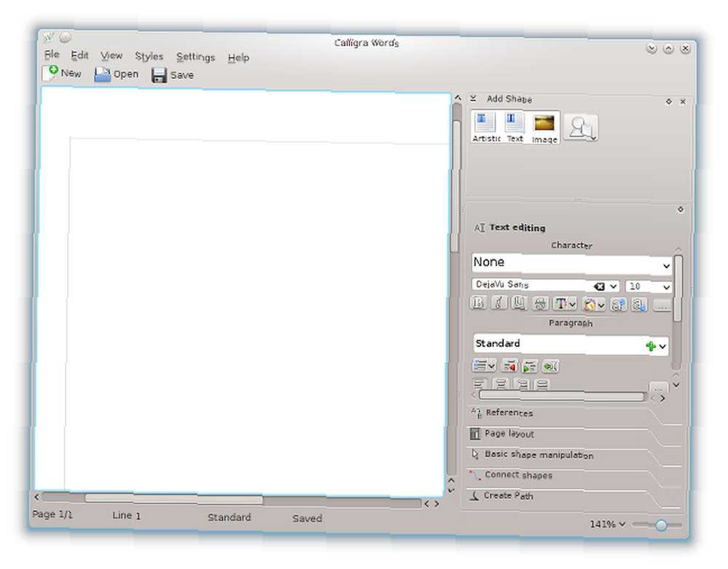Screen dimensions: 728x569
Task: Switch to the Create Path tab
Action: click(x=575, y=496)
